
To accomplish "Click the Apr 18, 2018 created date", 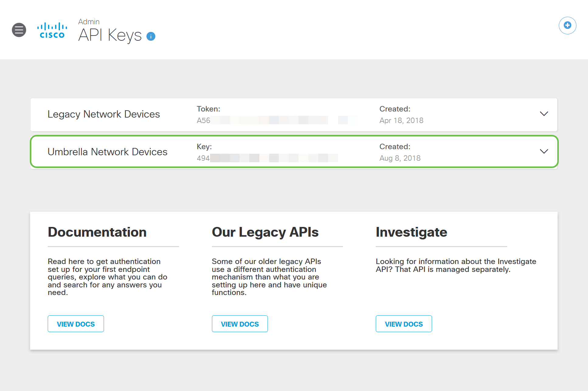I will coord(401,121).
